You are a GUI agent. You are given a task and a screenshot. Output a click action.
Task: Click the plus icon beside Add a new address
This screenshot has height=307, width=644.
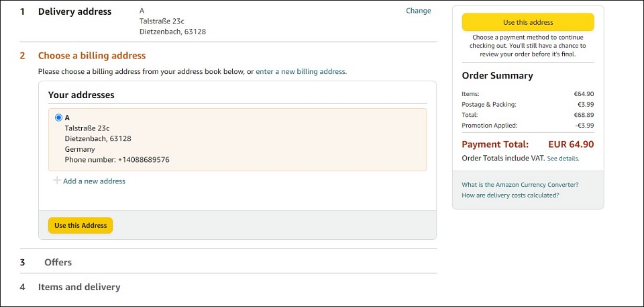(x=57, y=181)
